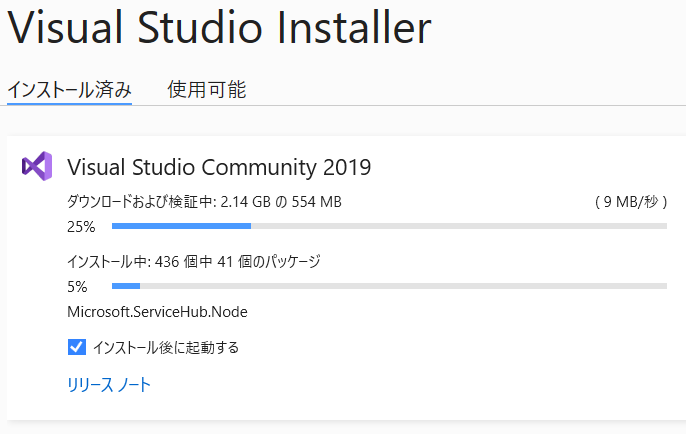
Task: Select the インストール済み tab
Action: pos(70,90)
